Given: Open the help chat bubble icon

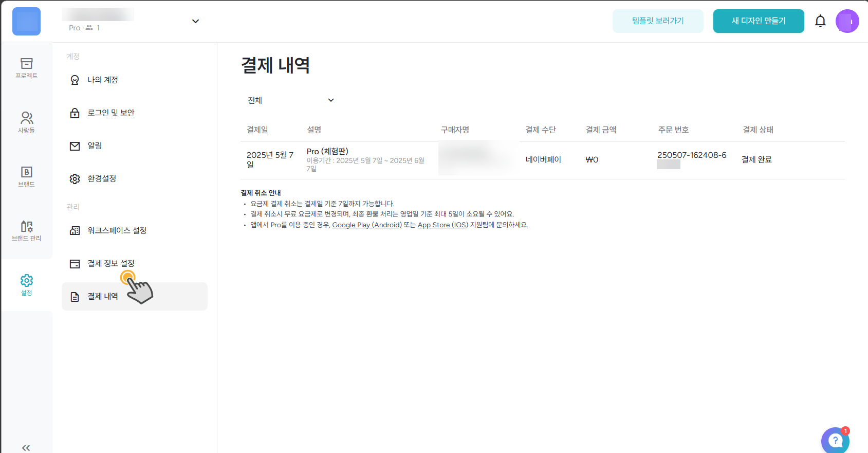Looking at the screenshot, I should (835, 440).
